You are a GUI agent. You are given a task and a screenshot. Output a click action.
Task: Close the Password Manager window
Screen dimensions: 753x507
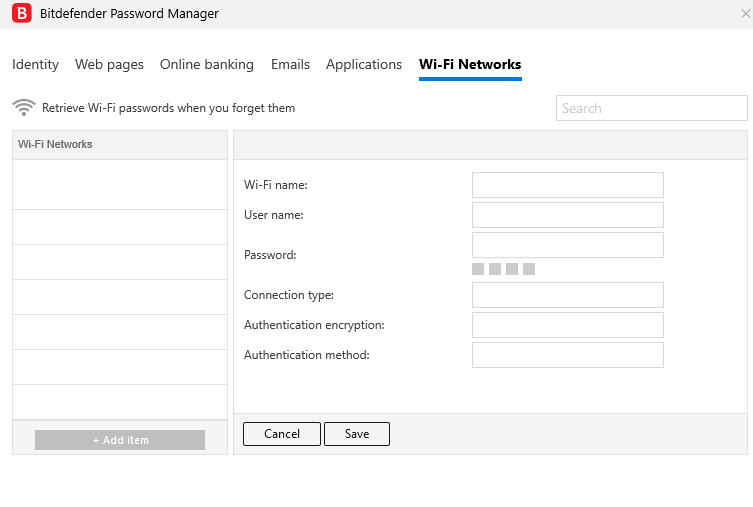coord(745,14)
